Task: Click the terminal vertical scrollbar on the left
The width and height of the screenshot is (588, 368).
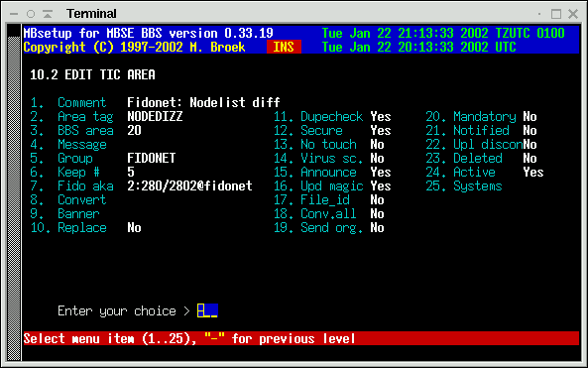Action: [14, 192]
